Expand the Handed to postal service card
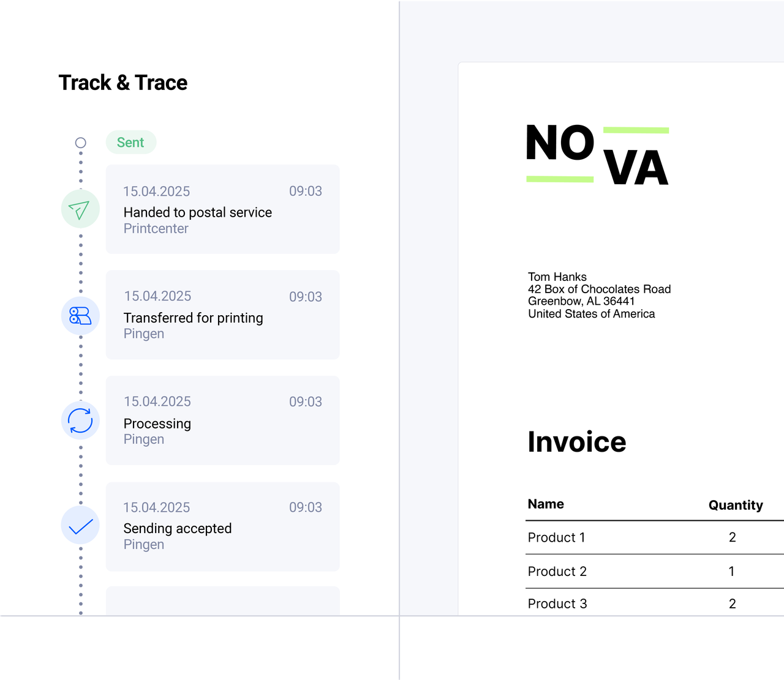The image size is (784, 680). [x=222, y=209]
